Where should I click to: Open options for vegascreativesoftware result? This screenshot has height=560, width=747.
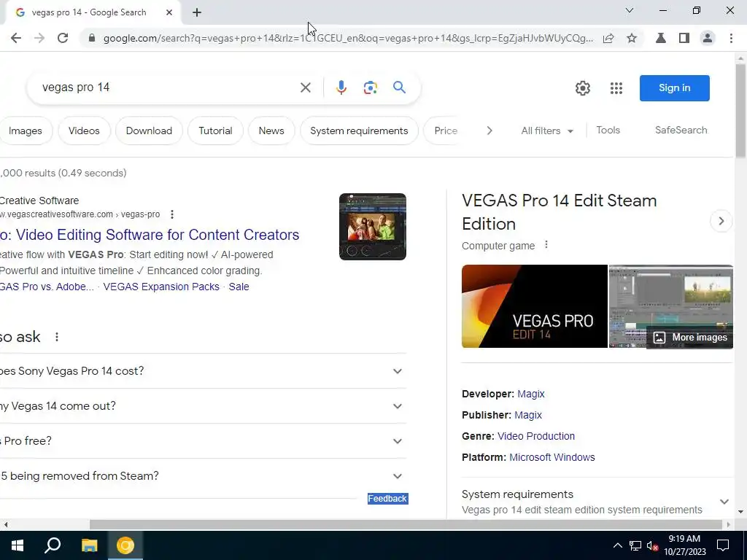point(172,214)
